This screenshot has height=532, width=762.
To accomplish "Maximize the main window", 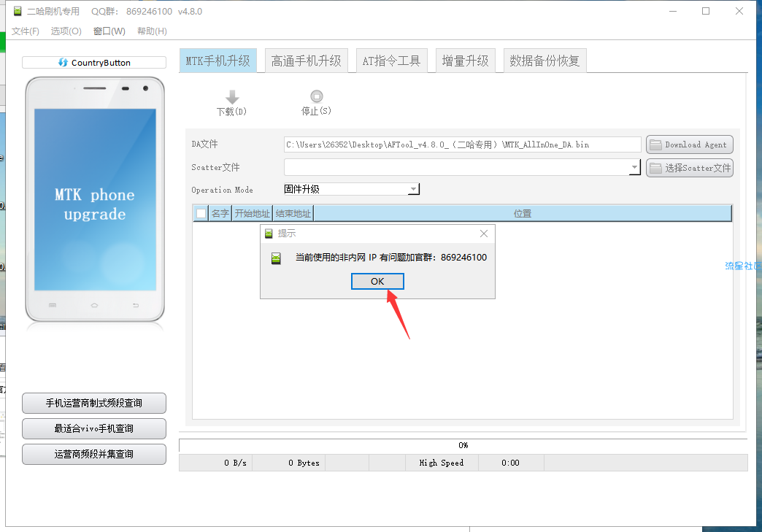I will click(x=706, y=11).
